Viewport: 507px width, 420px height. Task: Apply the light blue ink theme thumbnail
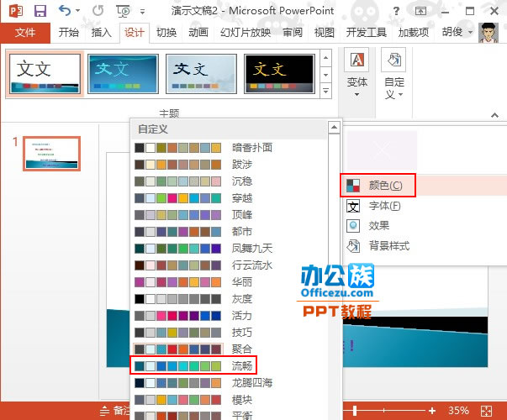point(202,74)
